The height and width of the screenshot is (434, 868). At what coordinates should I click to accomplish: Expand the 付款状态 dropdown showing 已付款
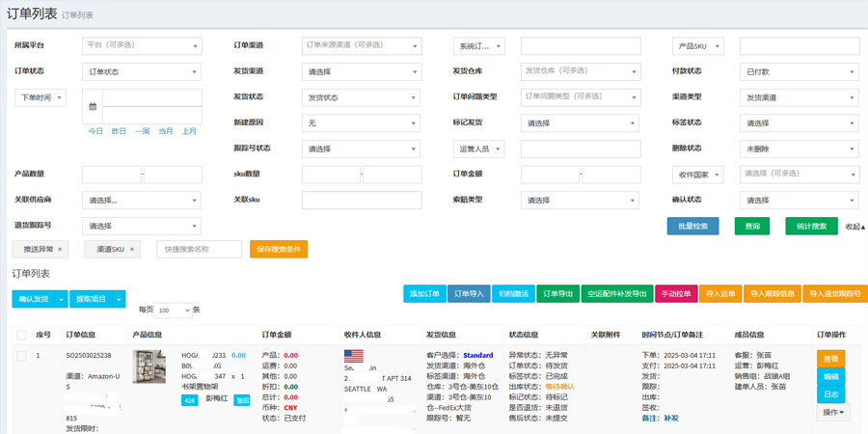[x=800, y=71]
